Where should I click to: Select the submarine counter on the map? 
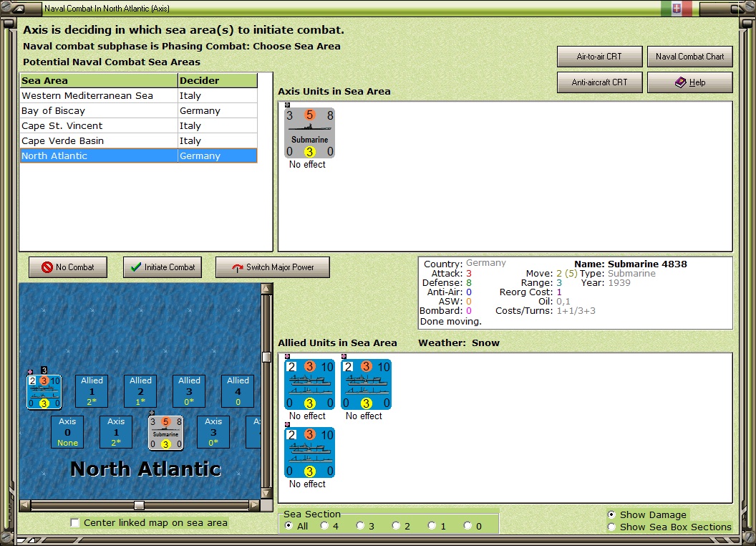165,433
